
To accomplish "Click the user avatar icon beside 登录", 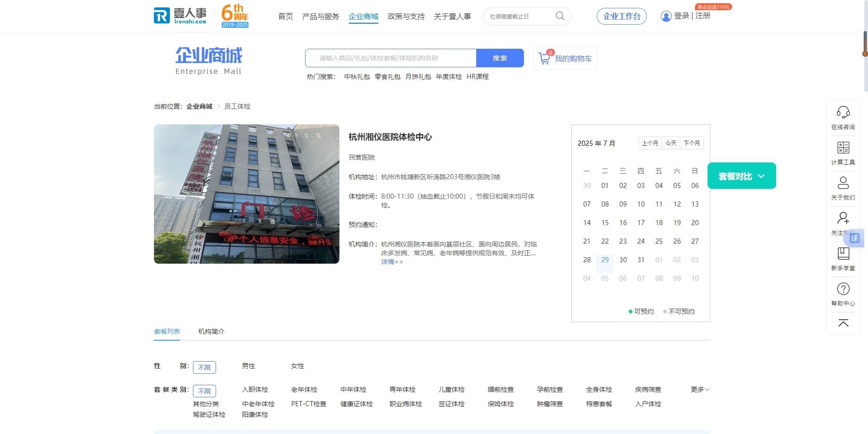I will pyautogui.click(x=666, y=16).
